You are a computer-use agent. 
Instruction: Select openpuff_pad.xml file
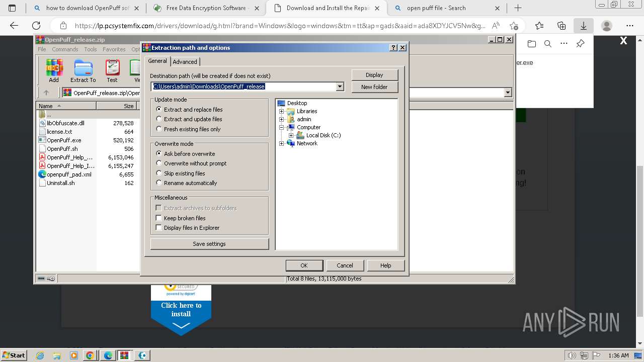tap(69, 174)
